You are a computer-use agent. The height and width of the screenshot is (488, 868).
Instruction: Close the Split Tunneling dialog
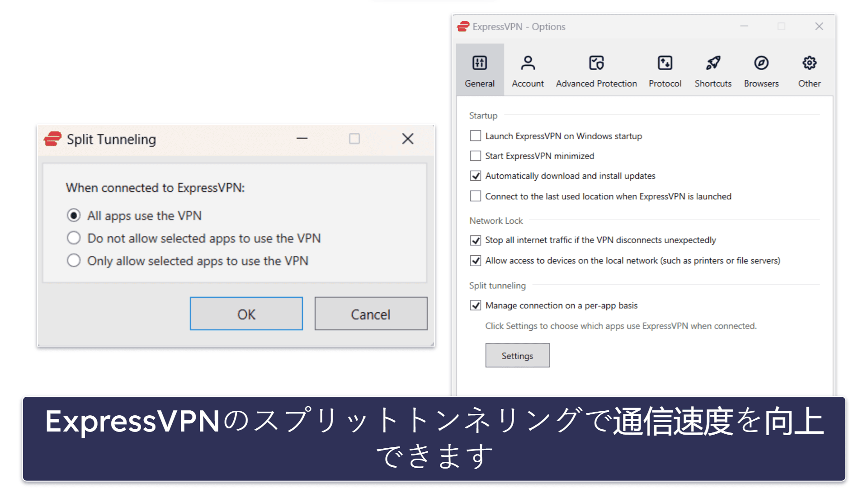click(408, 139)
